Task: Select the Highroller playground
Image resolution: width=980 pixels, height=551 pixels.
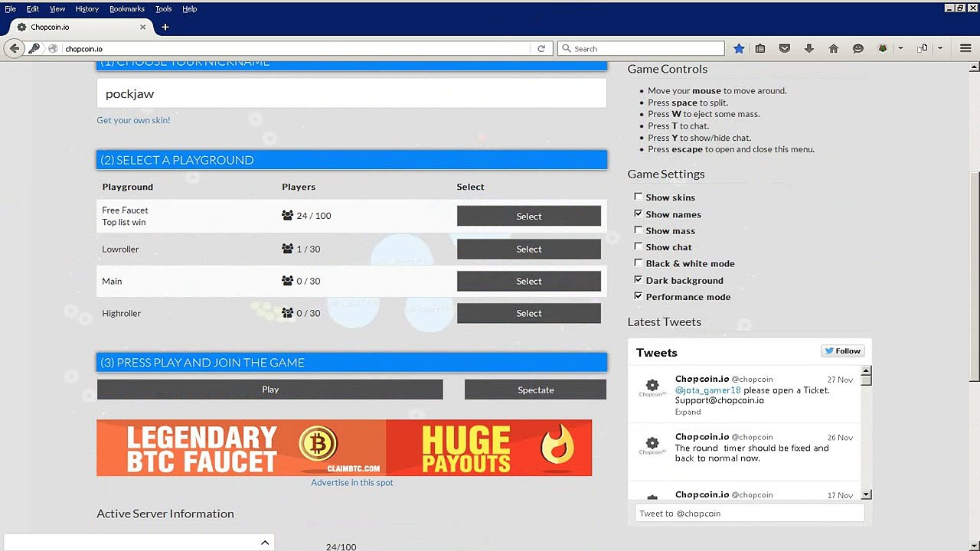Action: [529, 313]
